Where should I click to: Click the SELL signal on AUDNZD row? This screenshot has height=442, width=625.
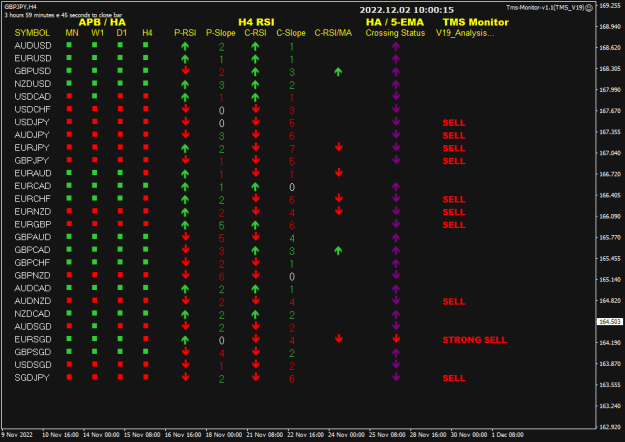454,302
